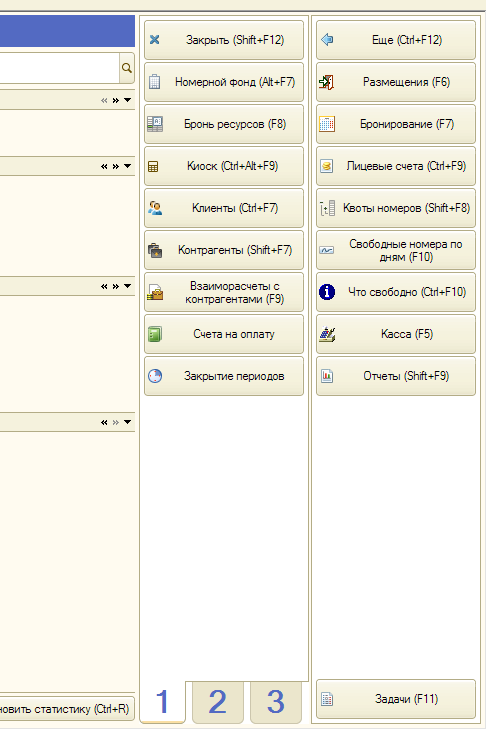
Task: Switch to tab 2
Action: click(218, 702)
